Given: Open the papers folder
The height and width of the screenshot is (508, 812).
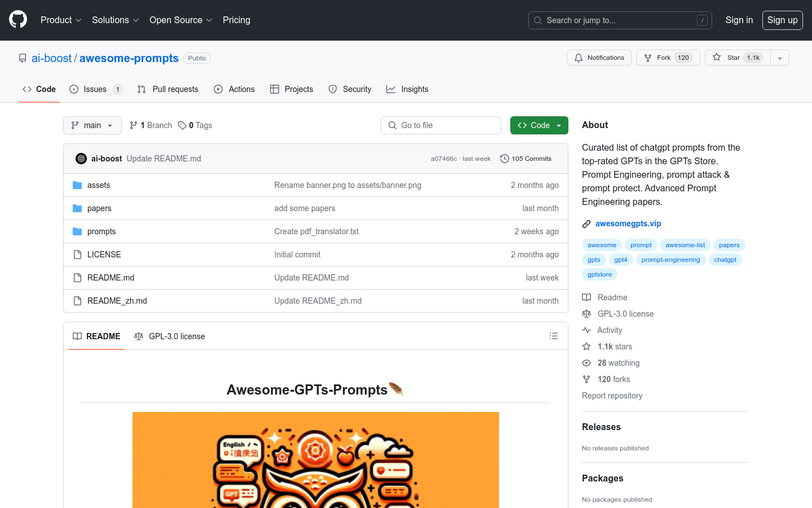Looking at the screenshot, I should coord(99,208).
